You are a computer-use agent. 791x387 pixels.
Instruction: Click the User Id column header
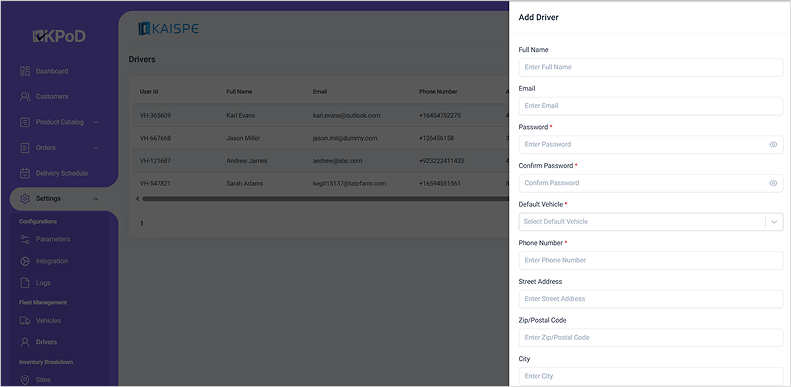149,92
